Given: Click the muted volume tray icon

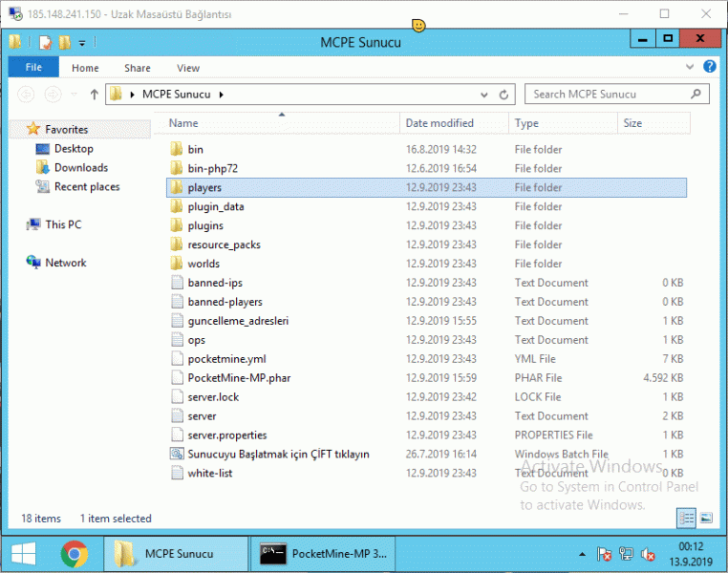Looking at the screenshot, I should pyautogui.click(x=648, y=554).
